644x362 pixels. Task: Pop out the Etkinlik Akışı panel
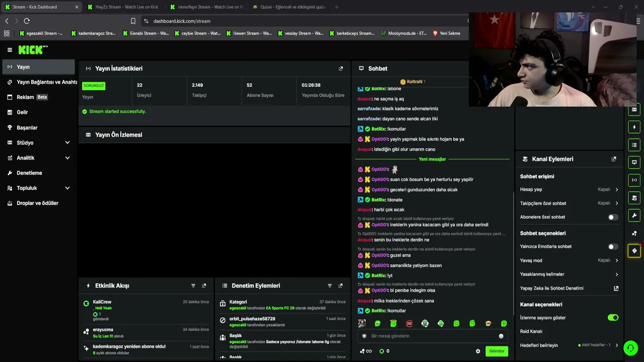tap(204, 286)
